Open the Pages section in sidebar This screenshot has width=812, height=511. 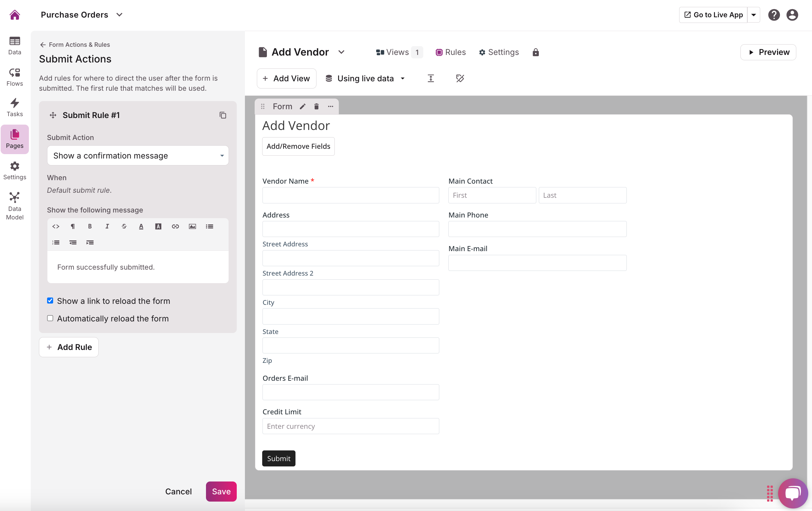coord(15,139)
